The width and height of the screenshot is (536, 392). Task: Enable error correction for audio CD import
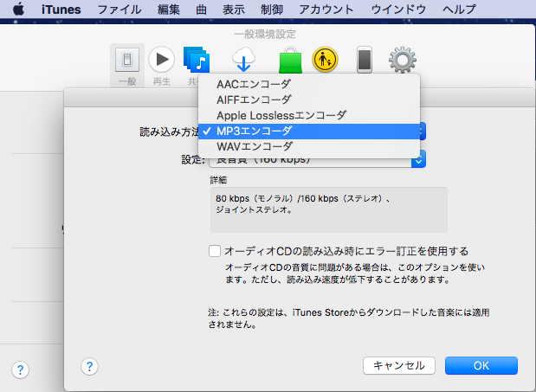pyautogui.click(x=215, y=251)
